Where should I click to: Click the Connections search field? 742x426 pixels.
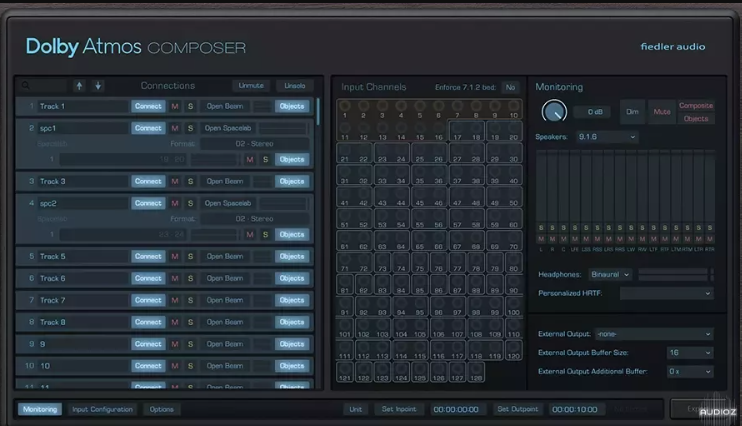click(x=44, y=86)
